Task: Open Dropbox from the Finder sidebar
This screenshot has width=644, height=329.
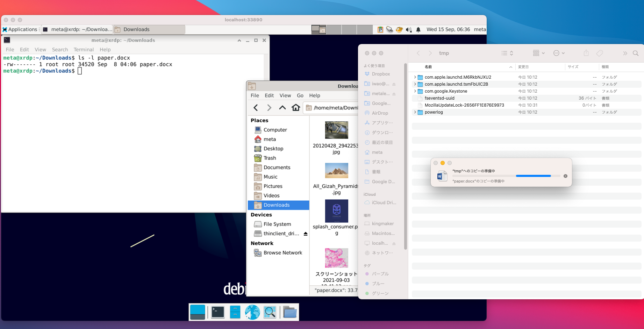Action: [x=380, y=74]
